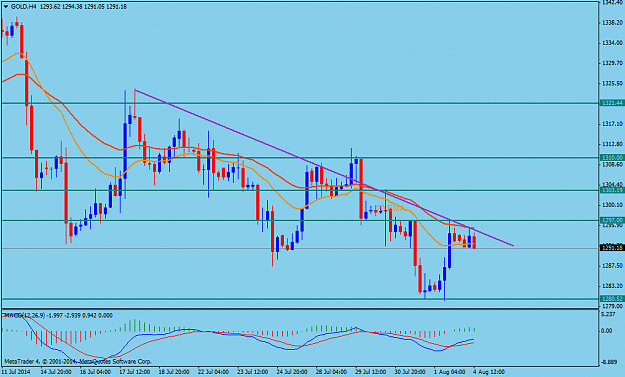The height and width of the screenshot is (377, 625).
Task: Click price scale value 1334.00
Action: (x=612, y=43)
